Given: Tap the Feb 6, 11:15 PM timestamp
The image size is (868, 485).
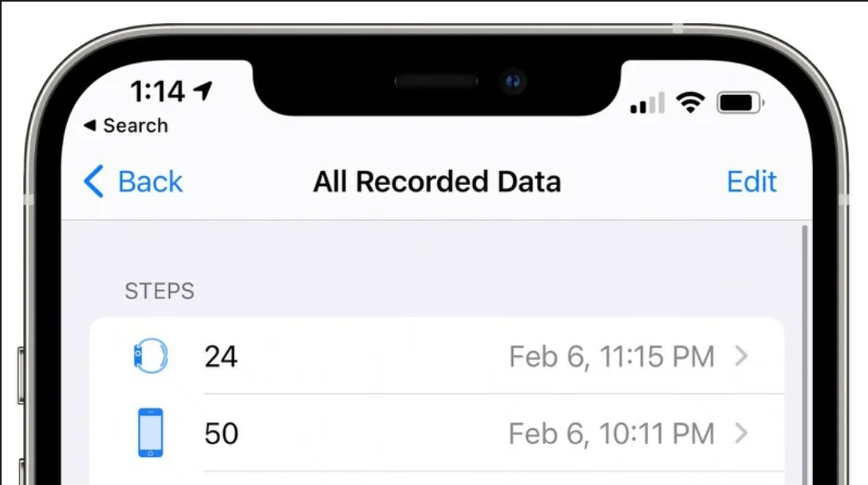Looking at the screenshot, I should 612,357.
